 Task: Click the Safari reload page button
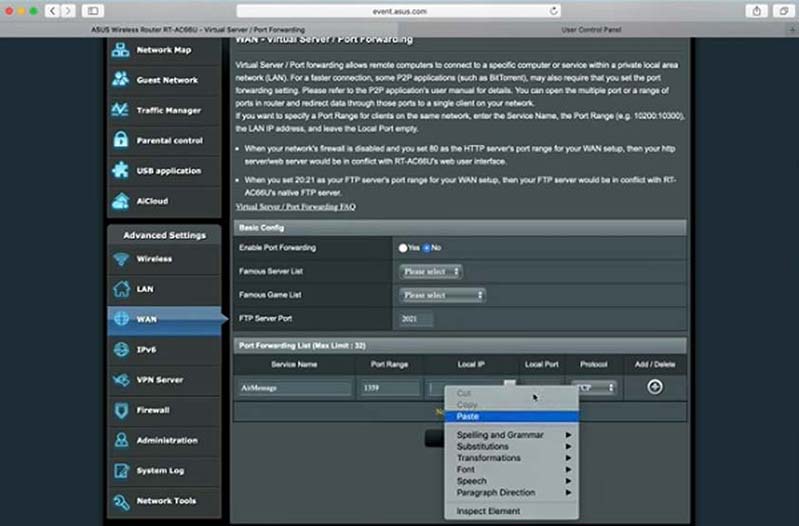554,10
